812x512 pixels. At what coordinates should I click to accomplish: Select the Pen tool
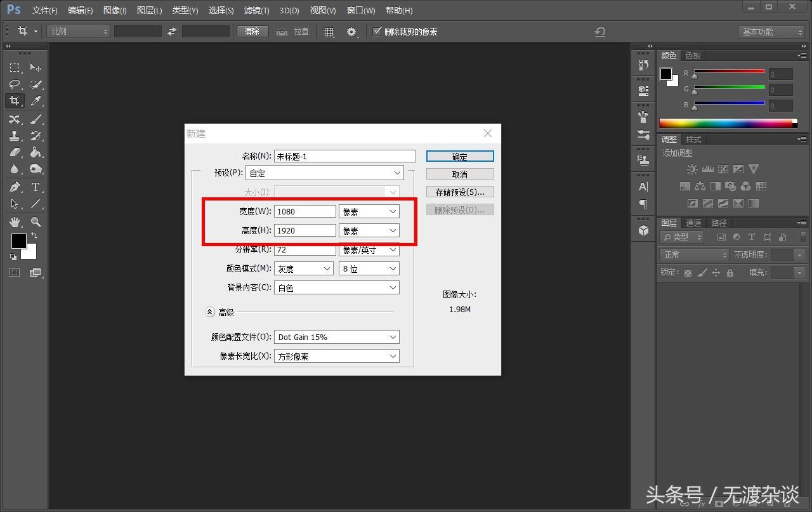pyautogui.click(x=15, y=187)
